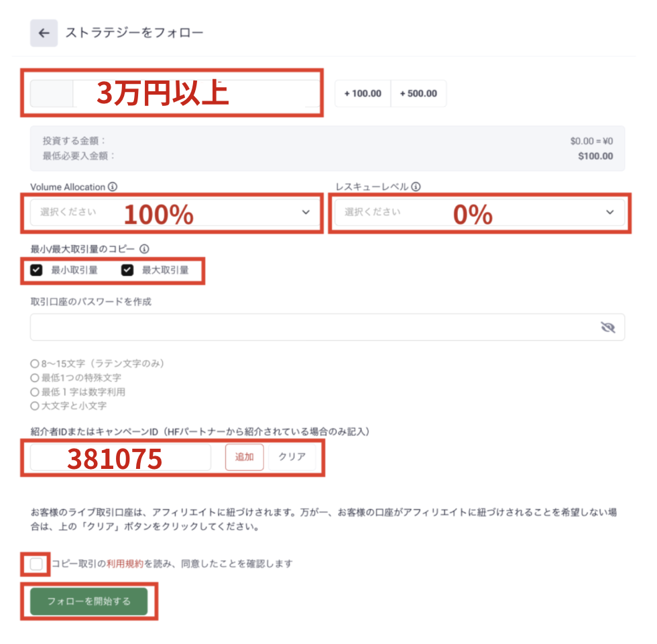Viewport: 657px width, 644px height.
Task: Open the 利用規約 terms link
Action: tap(125, 564)
